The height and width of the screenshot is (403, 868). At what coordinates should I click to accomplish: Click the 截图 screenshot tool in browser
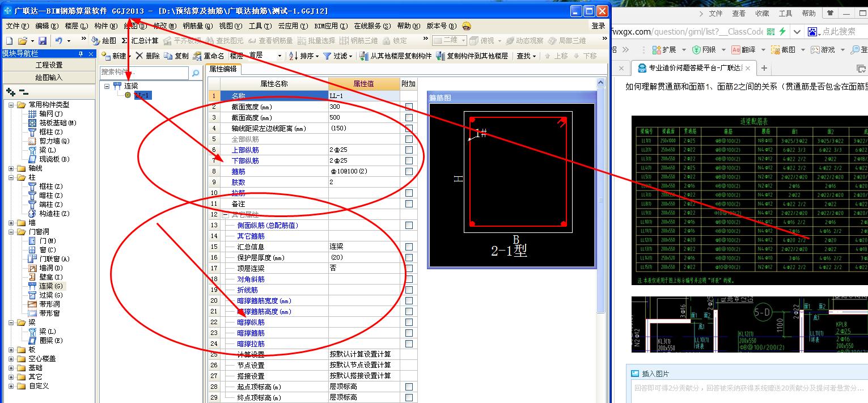pos(784,50)
